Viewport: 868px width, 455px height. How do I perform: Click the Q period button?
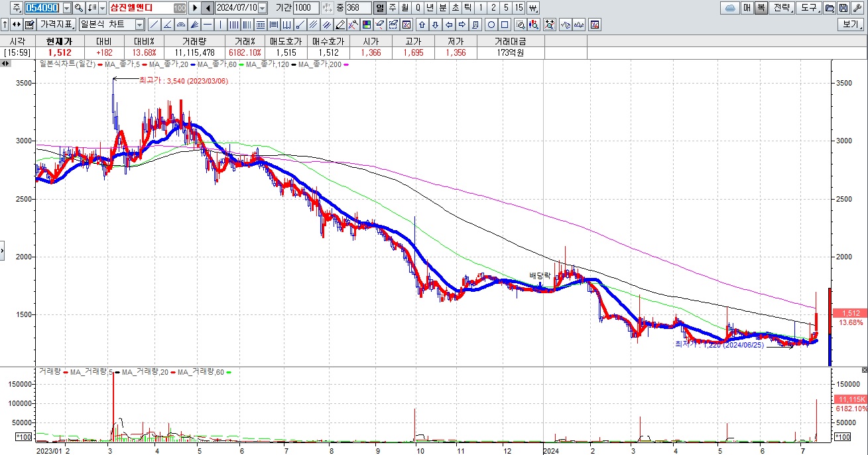[x=418, y=8]
